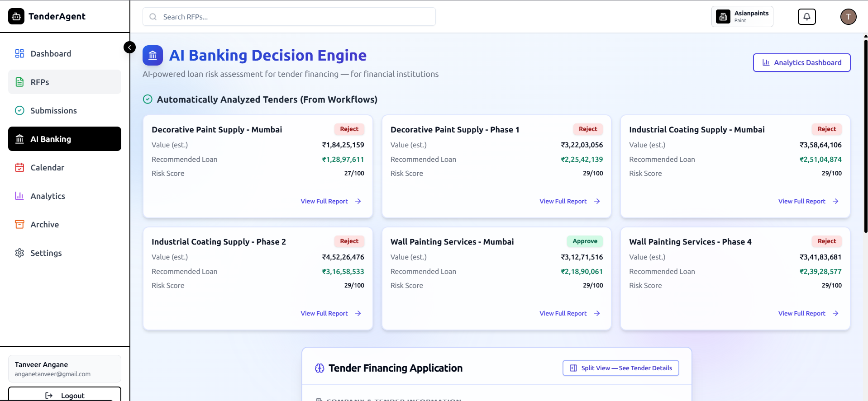
Task: Click the Asianpaints building icon
Action: (x=723, y=17)
